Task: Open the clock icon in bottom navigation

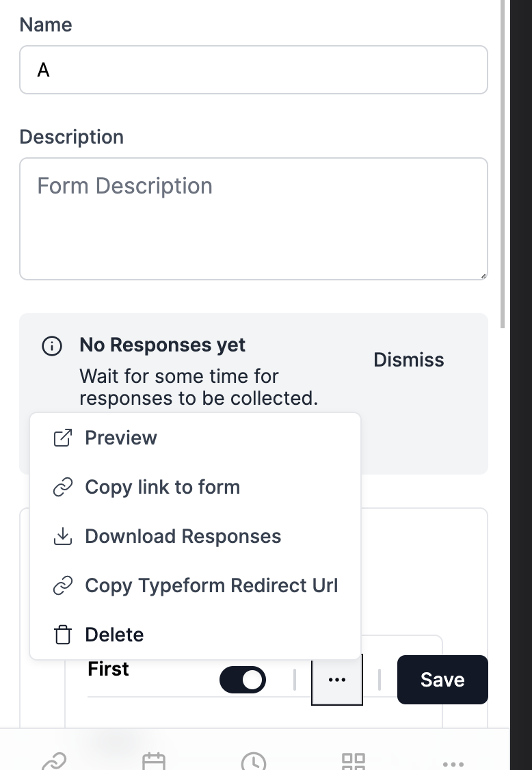Action: click(254, 762)
